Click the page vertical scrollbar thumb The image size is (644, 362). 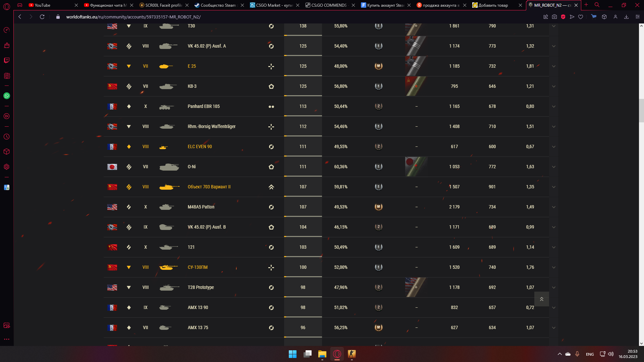(x=641, y=111)
